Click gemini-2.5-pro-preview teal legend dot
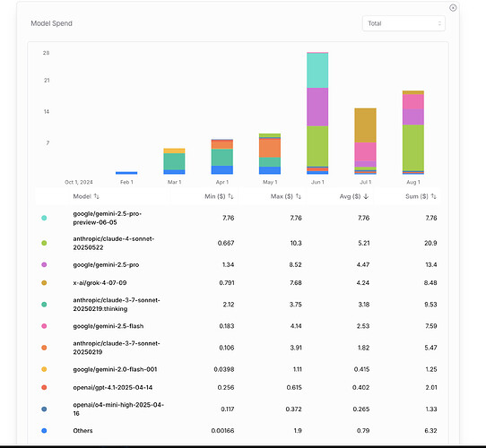Viewport: 486px width, 448px height. 44,218
